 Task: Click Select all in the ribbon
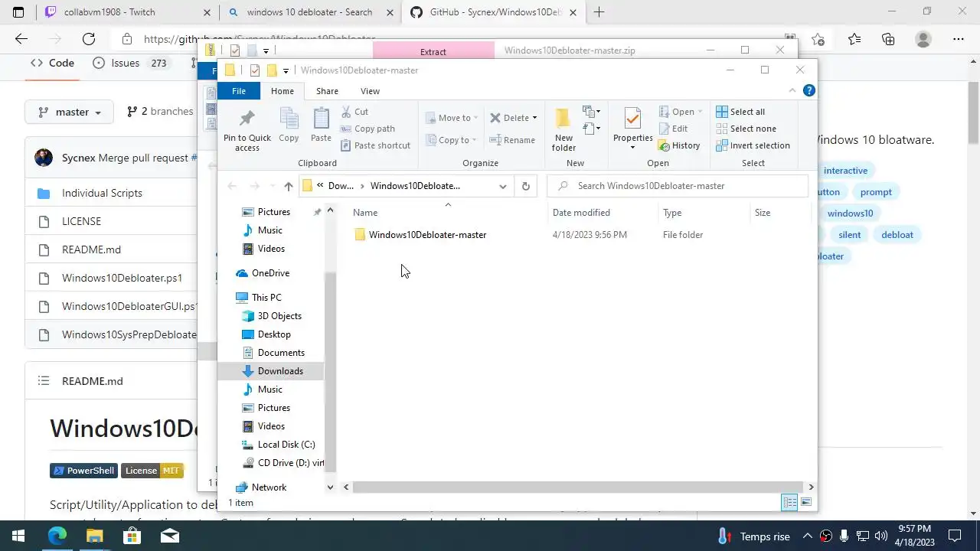(740, 112)
